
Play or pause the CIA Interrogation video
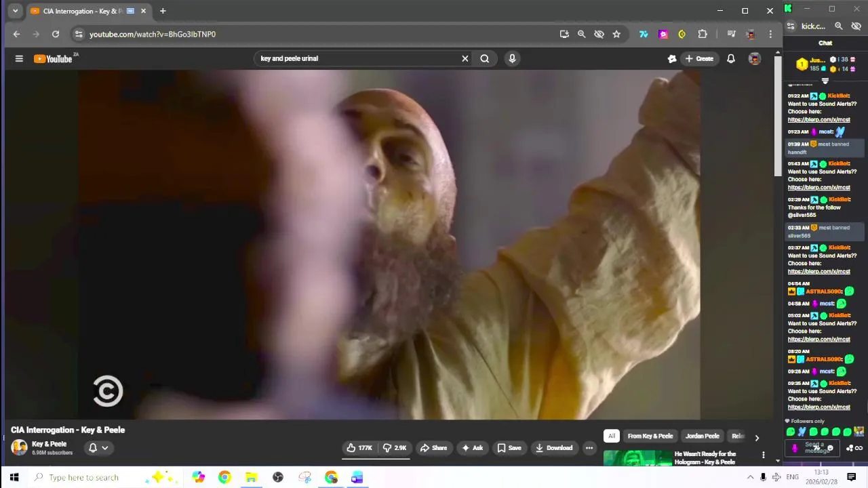pyautogui.click(x=389, y=245)
